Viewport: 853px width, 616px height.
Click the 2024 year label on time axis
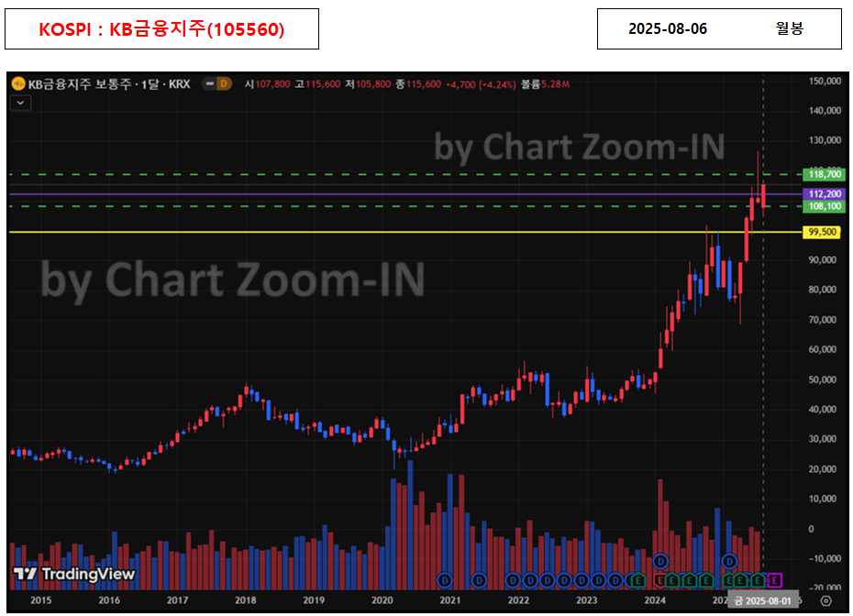click(655, 600)
